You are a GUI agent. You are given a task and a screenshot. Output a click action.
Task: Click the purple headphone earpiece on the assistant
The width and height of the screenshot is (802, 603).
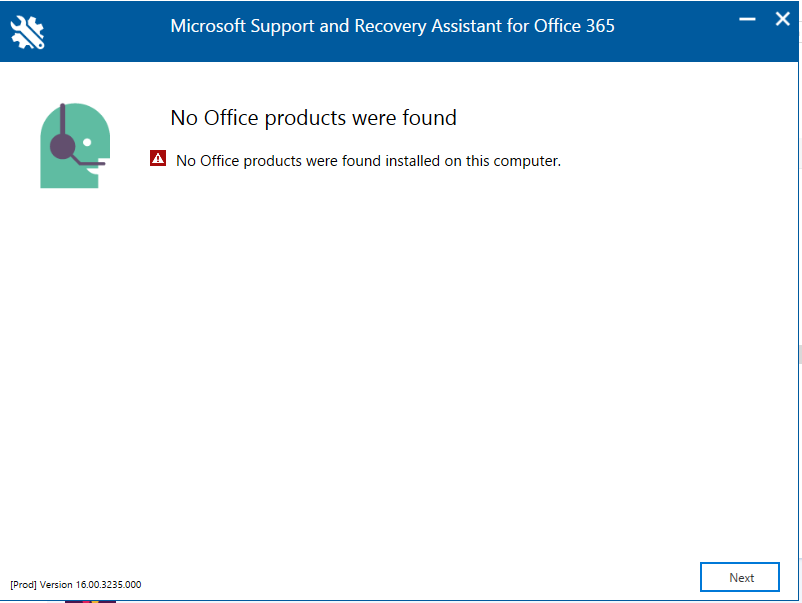pos(62,146)
